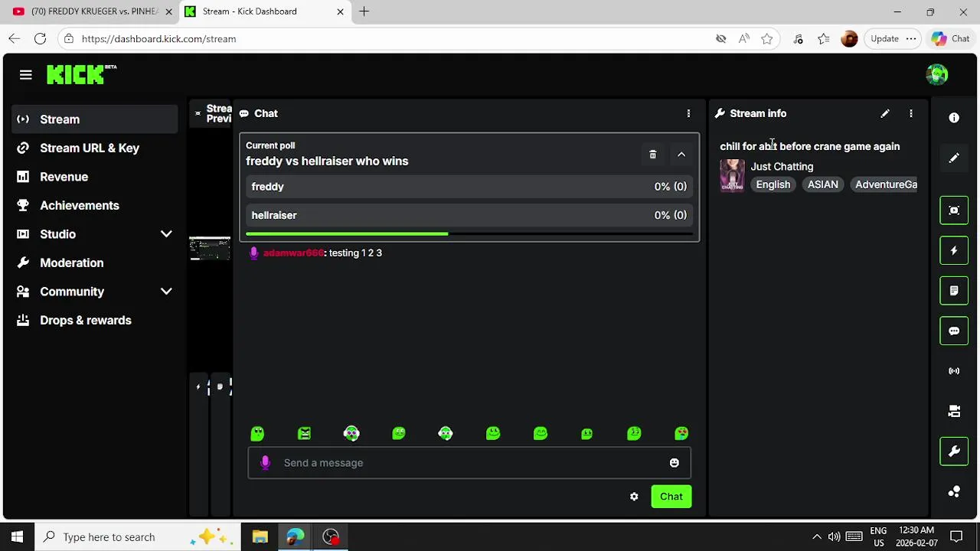The width and height of the screenshot is (980, 551).
Task: Focus the Send a message field
Action: coord(469,463)
